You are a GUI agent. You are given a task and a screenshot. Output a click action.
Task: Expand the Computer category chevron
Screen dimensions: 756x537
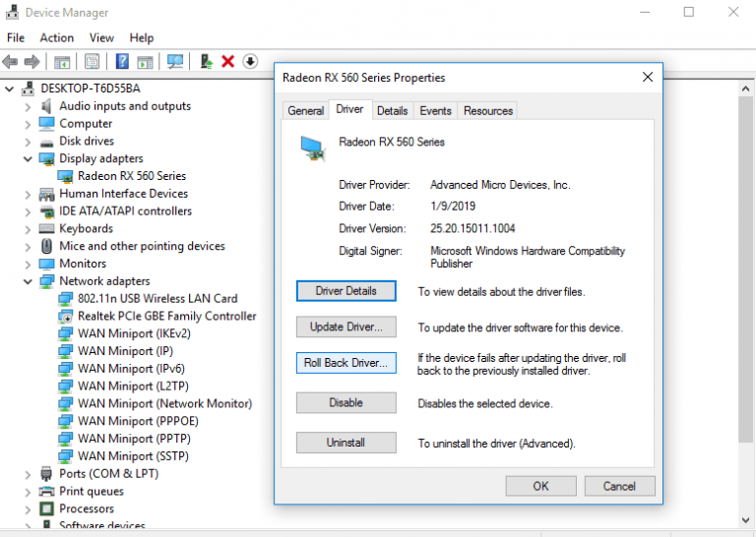[x=28, y=124]
